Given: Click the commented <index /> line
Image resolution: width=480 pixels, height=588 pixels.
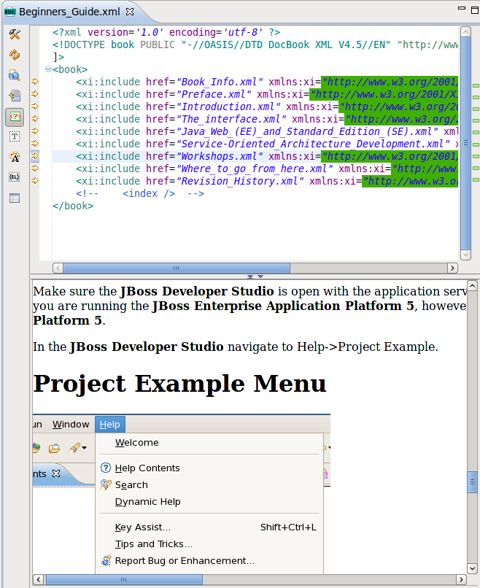Looking at the screenshot, I should click(x=140, y=193).
